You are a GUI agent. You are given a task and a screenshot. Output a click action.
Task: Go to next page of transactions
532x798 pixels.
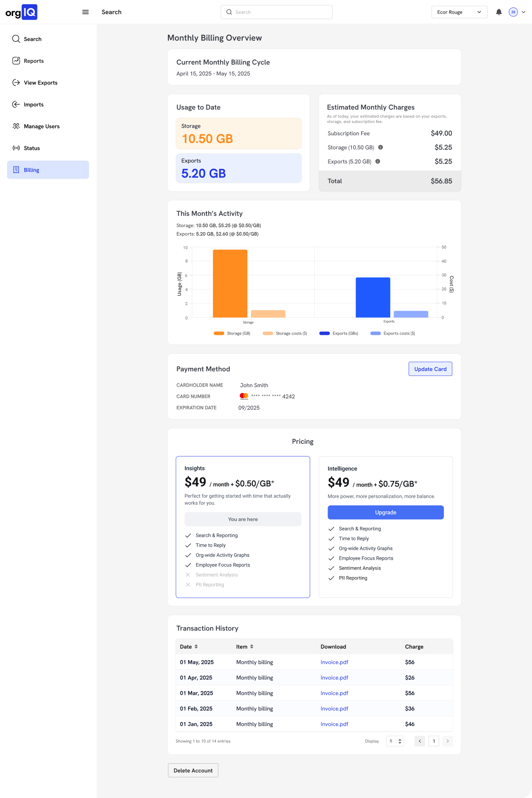448,741
